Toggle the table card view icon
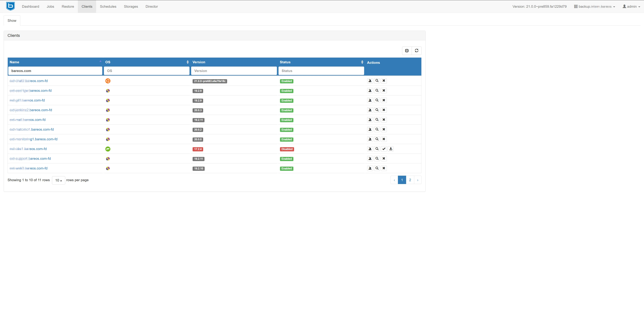The height and width of the screenshot is (322, 644). point(407,51)
